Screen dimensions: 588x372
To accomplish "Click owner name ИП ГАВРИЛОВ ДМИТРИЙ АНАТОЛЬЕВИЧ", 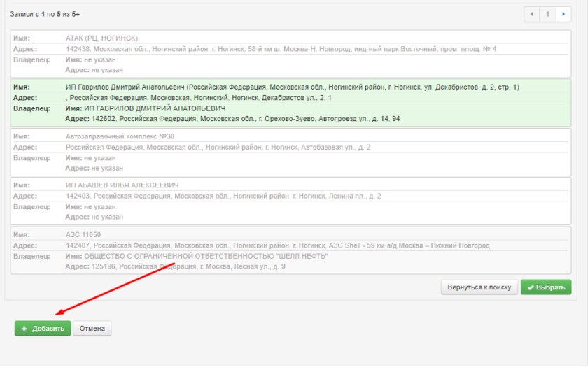I will 154,109.
